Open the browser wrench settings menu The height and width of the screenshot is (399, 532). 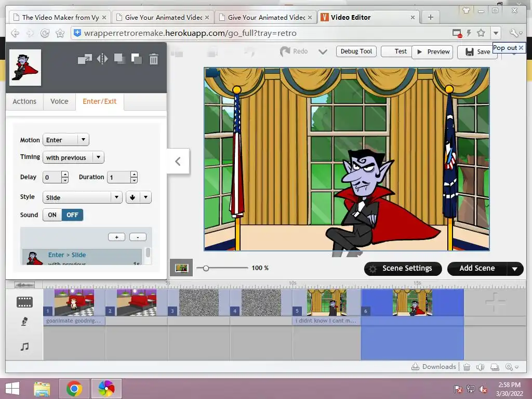coord(515,33)
